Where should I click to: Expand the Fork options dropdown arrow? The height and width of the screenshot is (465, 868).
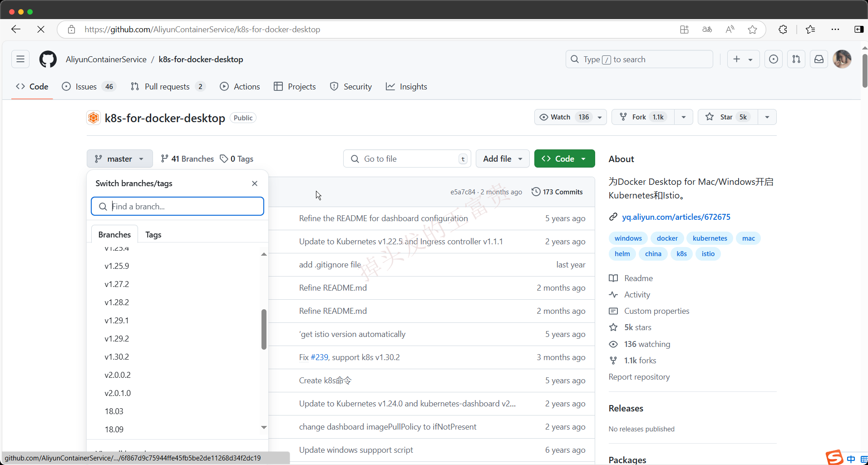tap(684, 117)
